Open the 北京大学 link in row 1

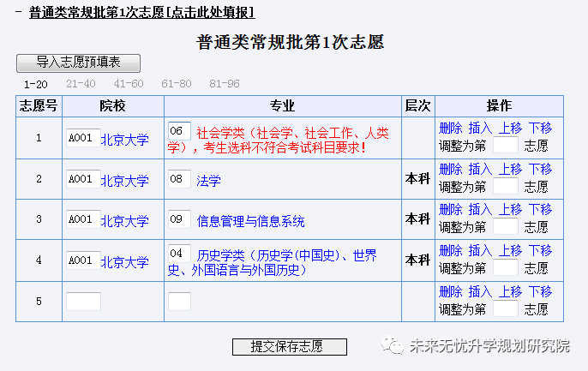tap(125, 140)
